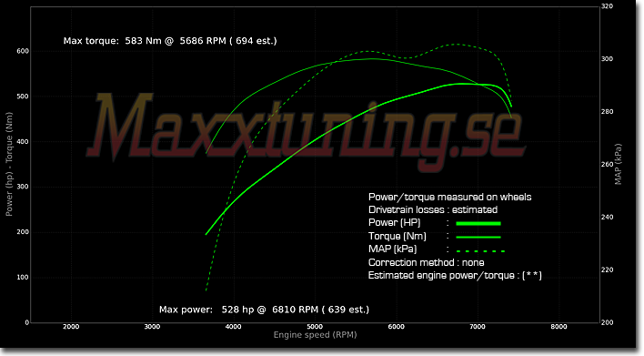This screenshot has height=356, width=644.
Task: Click the 8000 RPM axis tick label
Action: pyautogui.click(x=558, y=327)
